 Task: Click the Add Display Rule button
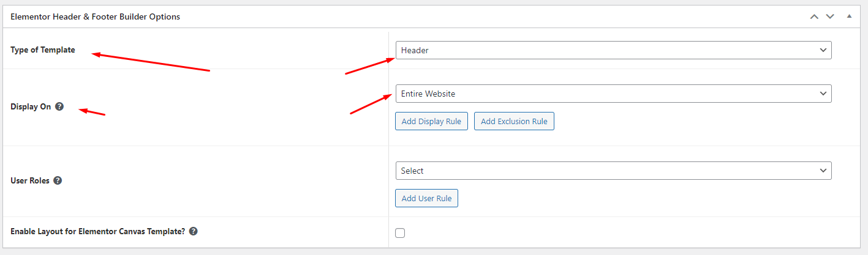(x=431, y=121)
